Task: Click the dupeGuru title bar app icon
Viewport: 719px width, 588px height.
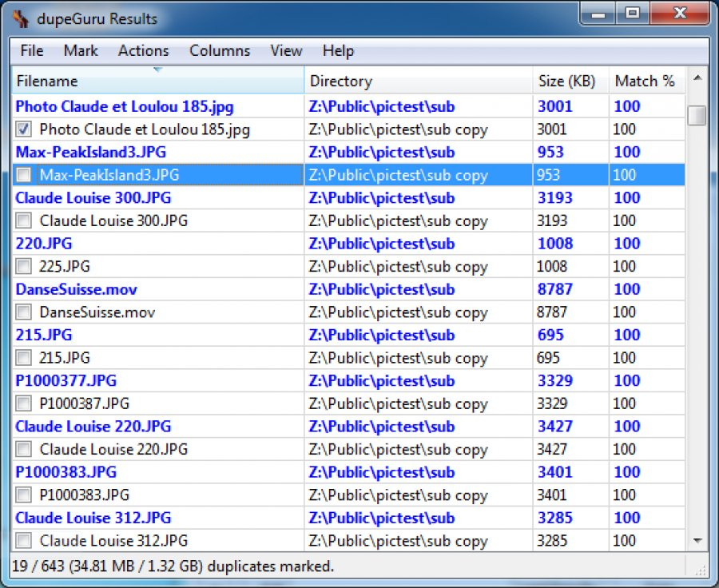Action: point(20,18)
